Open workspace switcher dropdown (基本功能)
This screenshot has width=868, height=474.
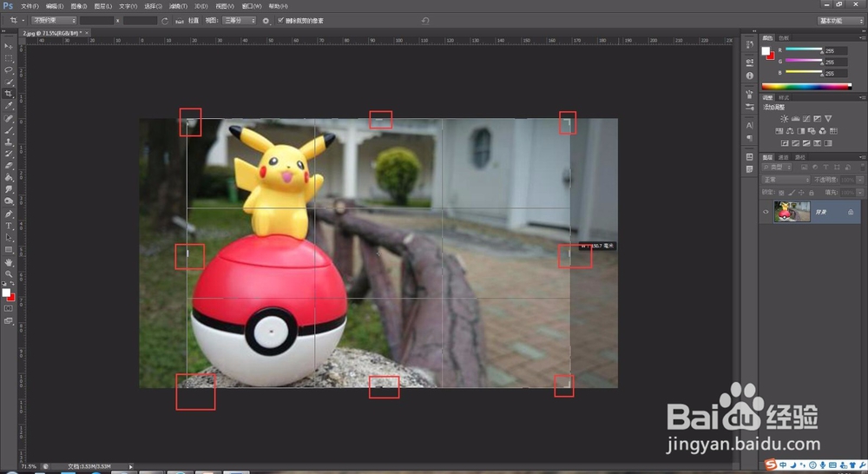tap(840, 21)
